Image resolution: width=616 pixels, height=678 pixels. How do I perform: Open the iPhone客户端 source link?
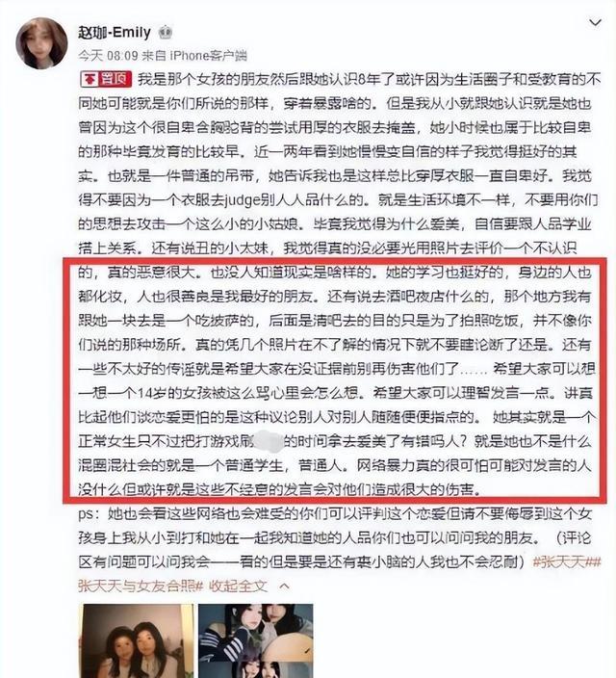[208, 56]
